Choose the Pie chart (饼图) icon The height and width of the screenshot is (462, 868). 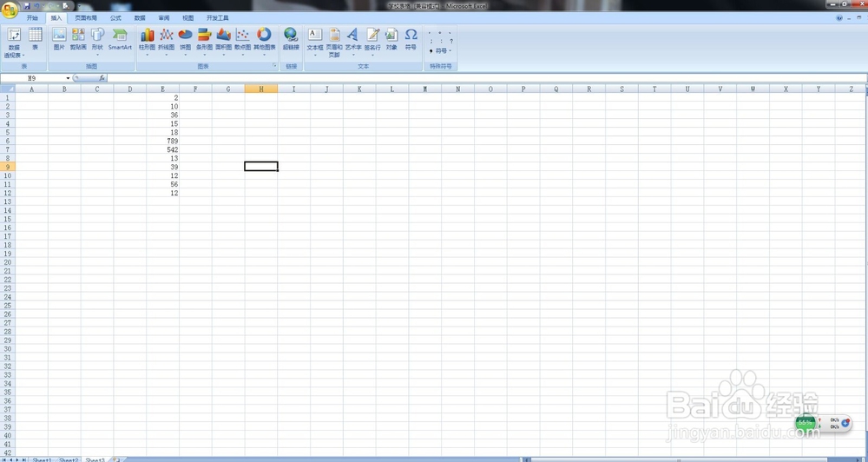click(185, 35)
